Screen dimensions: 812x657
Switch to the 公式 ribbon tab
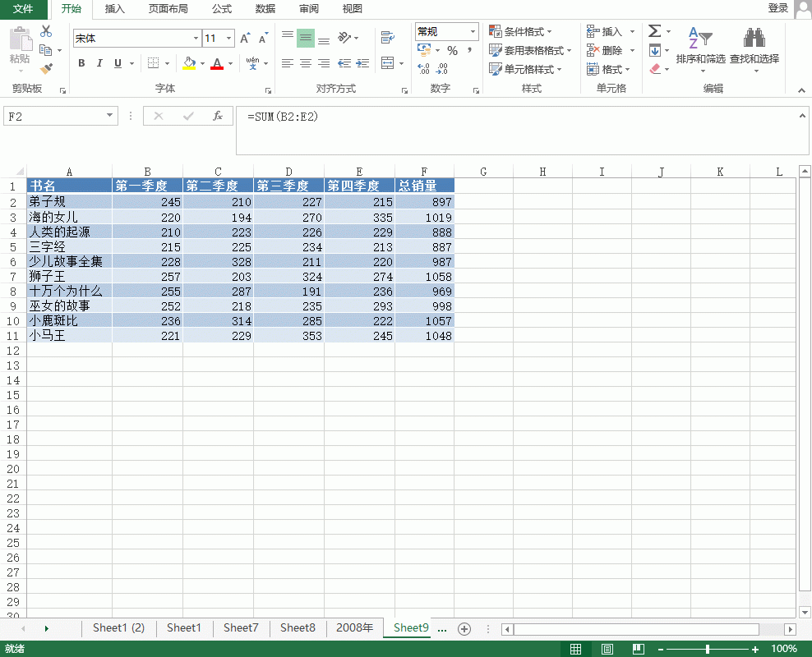pyautogui.click(x=221, y=9)
